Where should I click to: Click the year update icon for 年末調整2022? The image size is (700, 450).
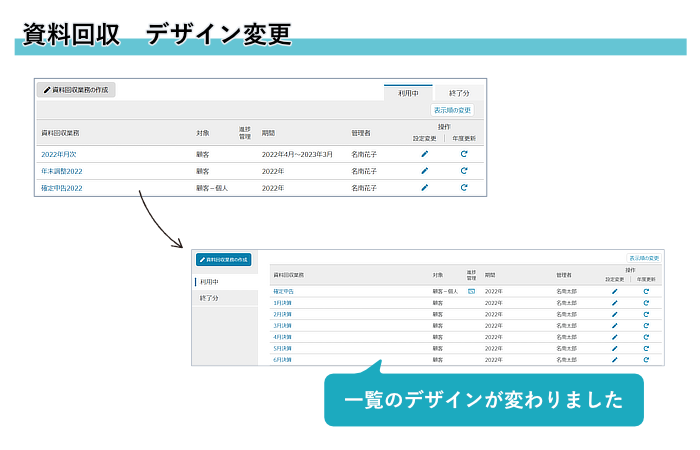[x=464, y=171]
